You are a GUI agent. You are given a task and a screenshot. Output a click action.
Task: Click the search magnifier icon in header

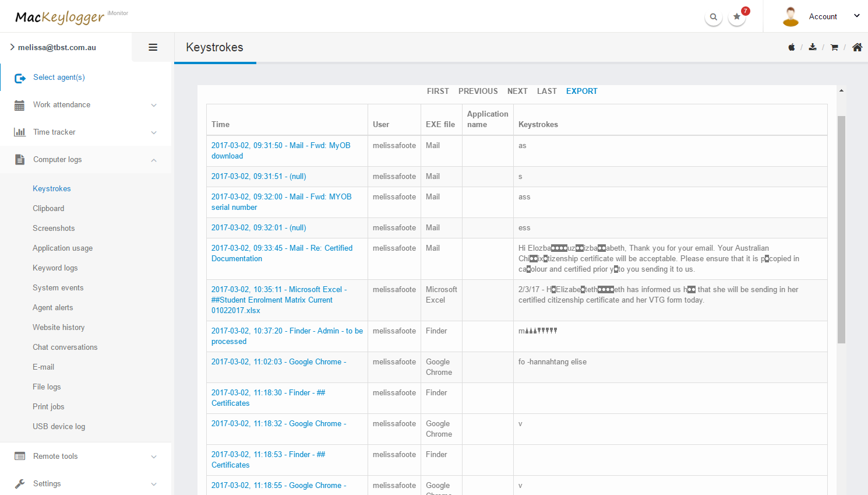pos(713,17)
